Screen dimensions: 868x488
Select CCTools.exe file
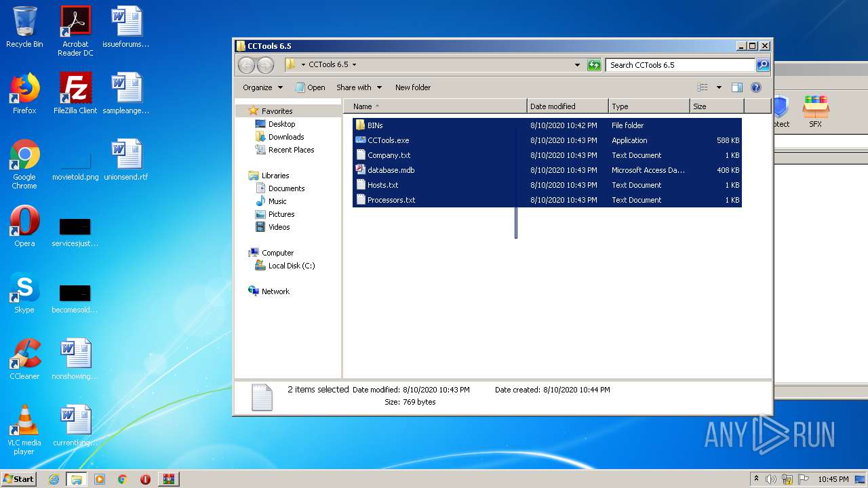tap(547, 140)
